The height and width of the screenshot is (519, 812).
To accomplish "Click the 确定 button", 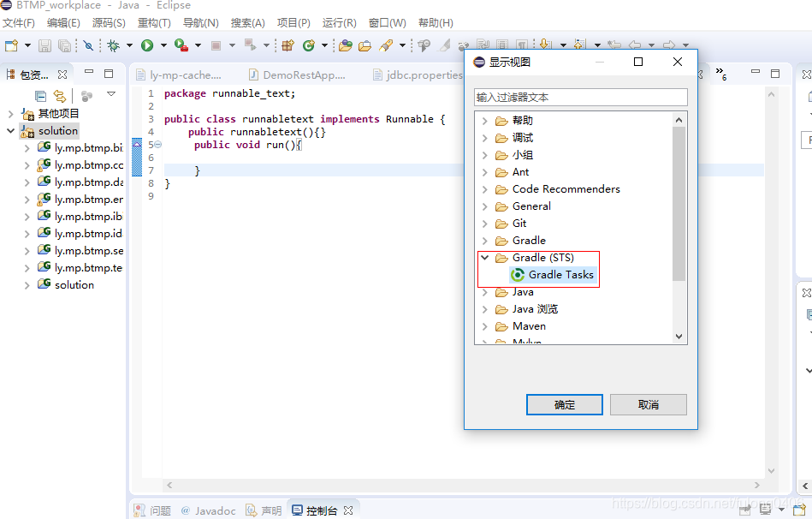I will [564, 405].
